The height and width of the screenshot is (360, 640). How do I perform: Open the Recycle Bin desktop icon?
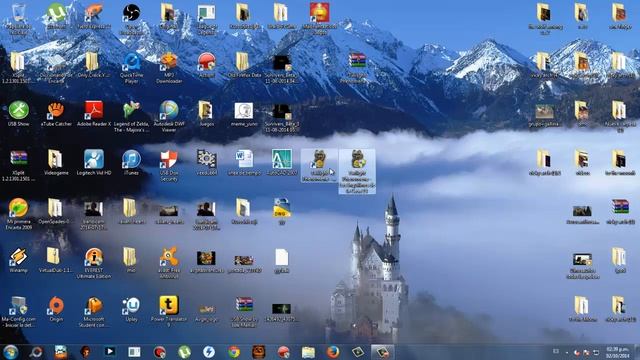click(x=18, y=18)
